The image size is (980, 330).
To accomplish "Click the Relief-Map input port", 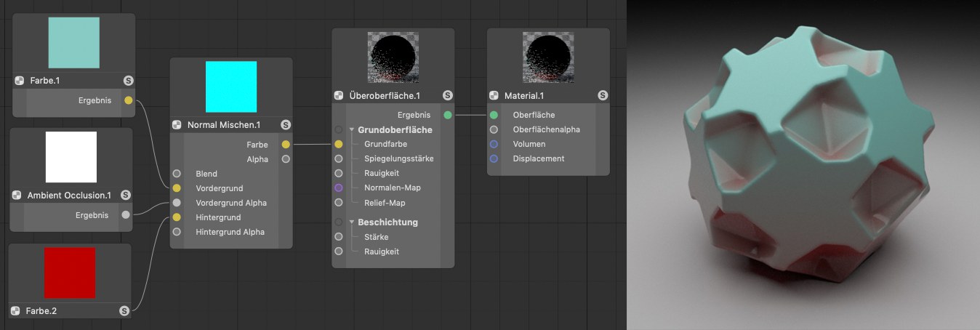I will tap(339, 203).
